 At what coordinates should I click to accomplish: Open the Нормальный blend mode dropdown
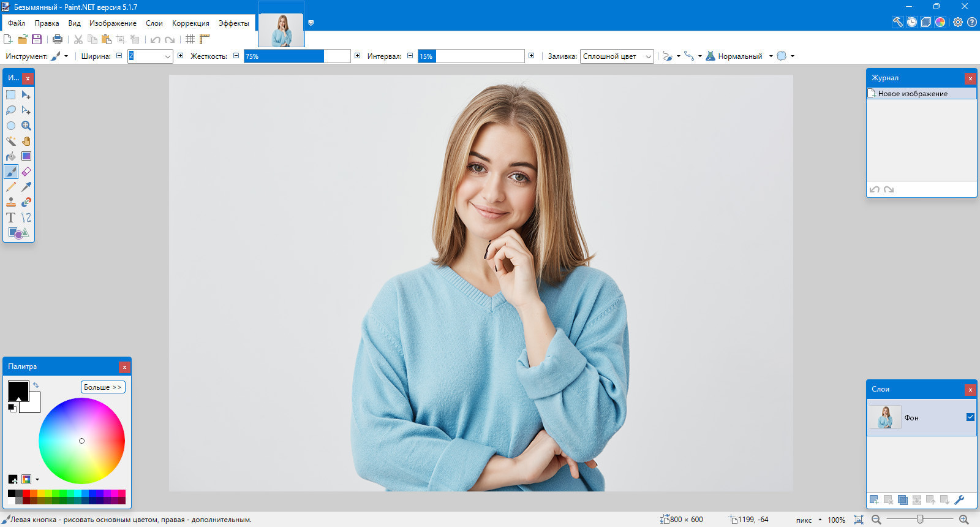click(x=771, y=56)
